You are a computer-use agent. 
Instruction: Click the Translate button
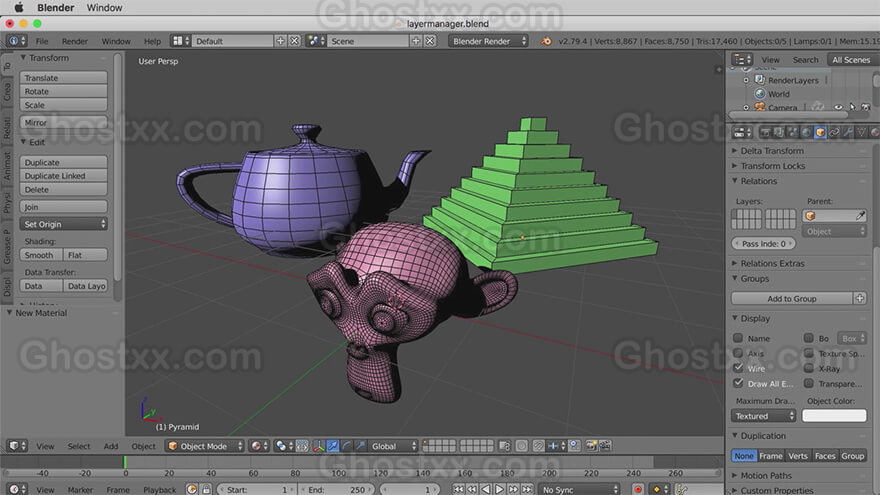[x=63, y=77]
